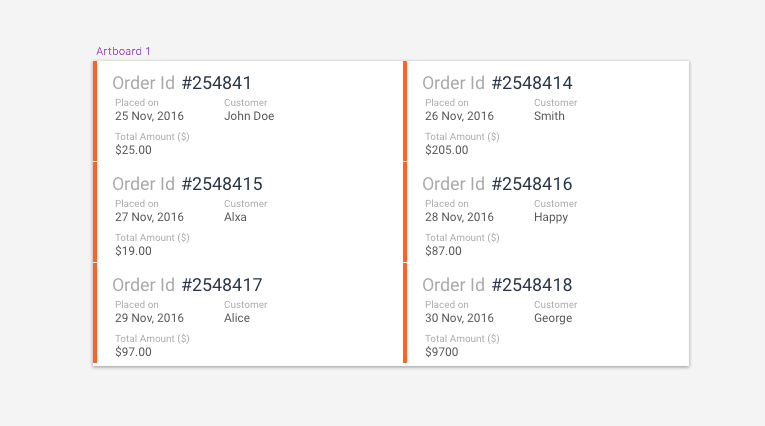
Task: Select the date 25 Nov, 2016
Action: point(149,116)
